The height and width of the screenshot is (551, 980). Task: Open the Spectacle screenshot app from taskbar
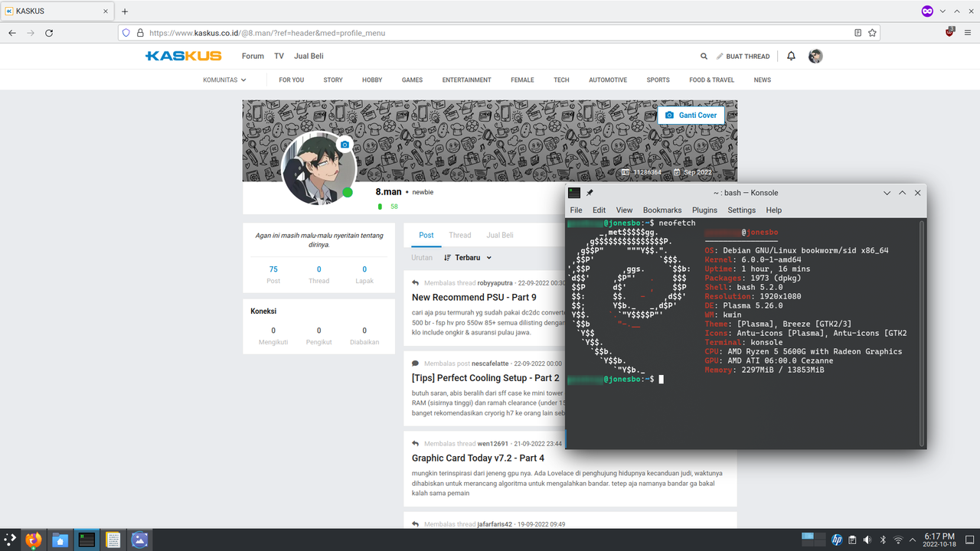pyautogui.click(x=139, y=540)
